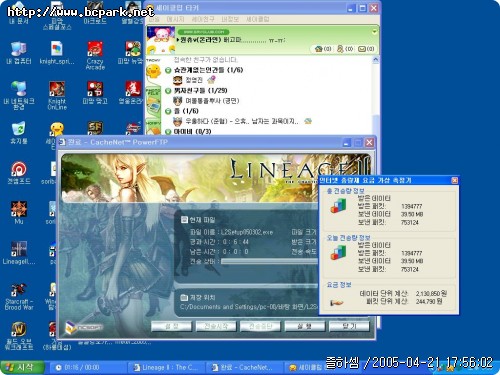
Task: Click the messenger friend list scrollbar up arrow
Action: click(x=375, y=60)
